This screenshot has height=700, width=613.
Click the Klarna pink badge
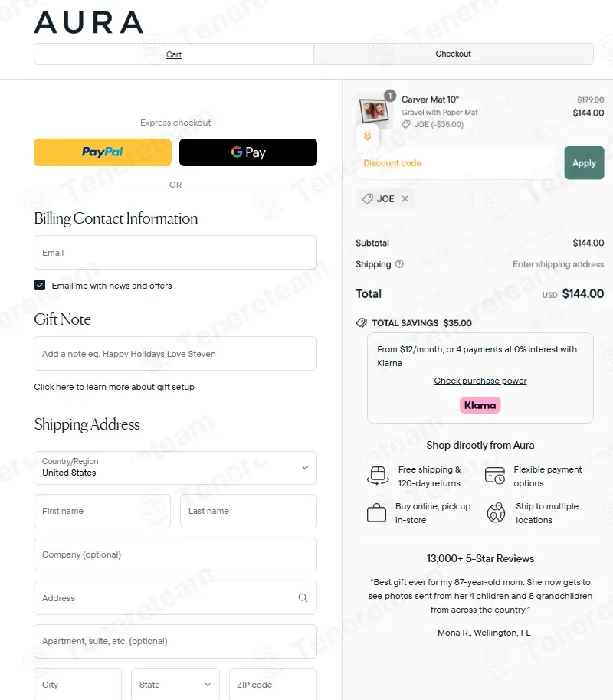(x=480, y=405)
